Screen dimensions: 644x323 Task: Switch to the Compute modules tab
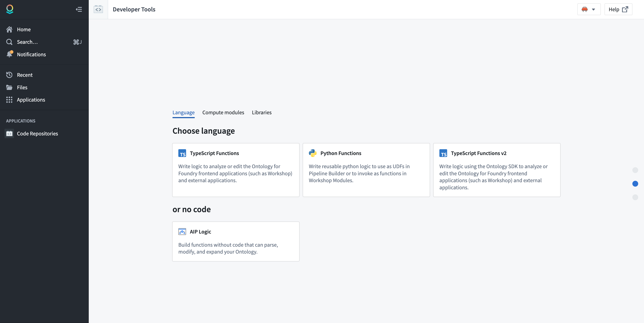(223, 112)
